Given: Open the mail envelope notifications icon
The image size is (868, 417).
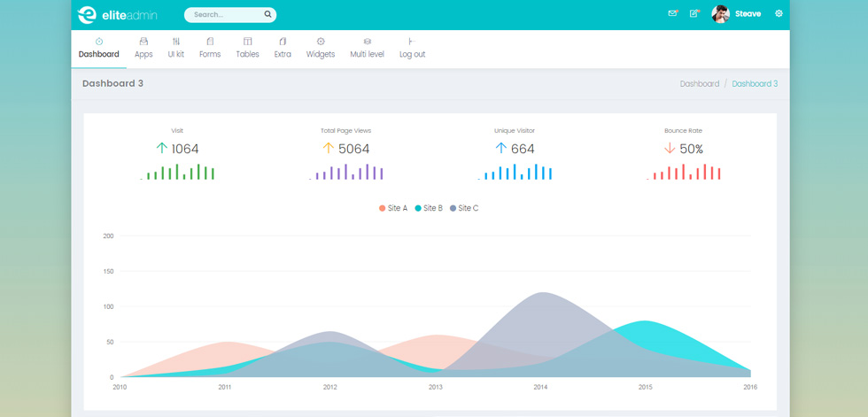Looking at the screenshot, I should pos(672,13).
